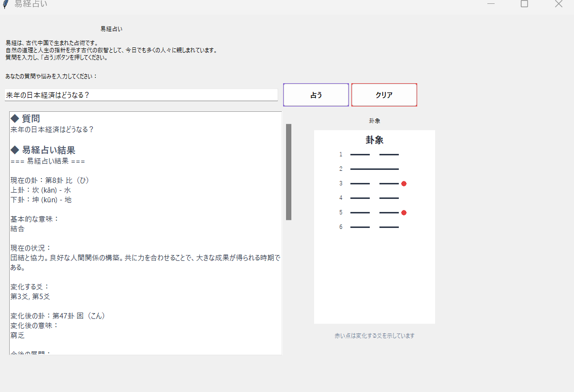Click the 赤い点は変化する爻を示しています caption
Screen dimensions: 574x392
coord(374,336)
